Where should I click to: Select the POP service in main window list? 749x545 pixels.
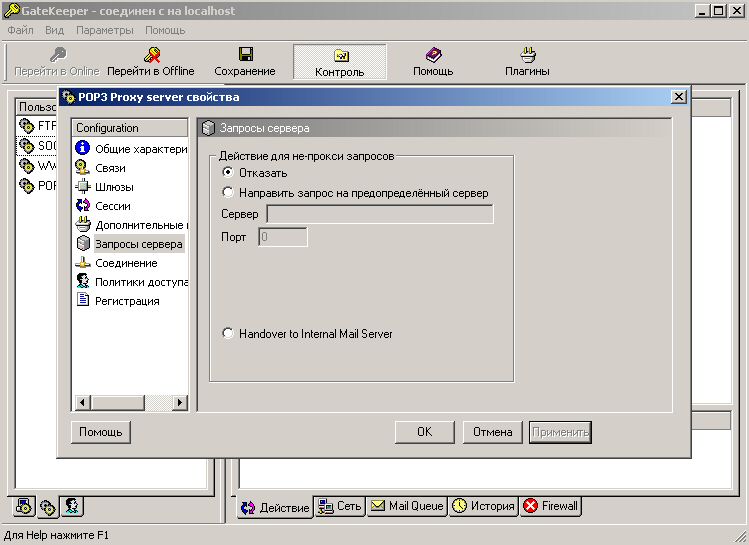tap(37, 185)
